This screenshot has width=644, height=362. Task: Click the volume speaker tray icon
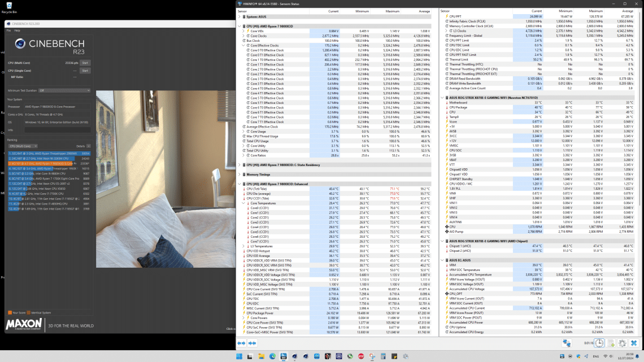pyautogui.click(x=611, y=356)
